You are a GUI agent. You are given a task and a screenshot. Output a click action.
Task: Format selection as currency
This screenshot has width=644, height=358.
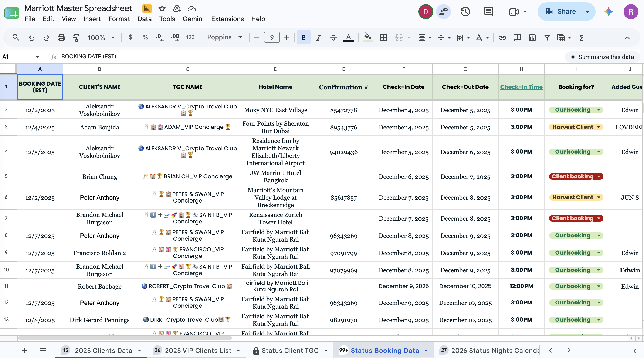pyautogui.click(x=130, y=37)
